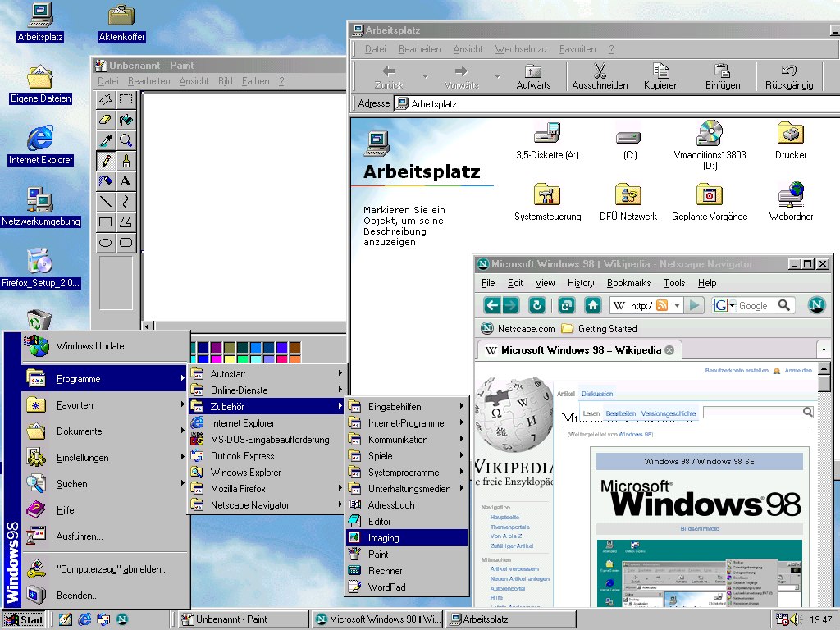Reload the page in Netscape Navigator
This screenshot has height=630, width=840.
pos(537,305)
